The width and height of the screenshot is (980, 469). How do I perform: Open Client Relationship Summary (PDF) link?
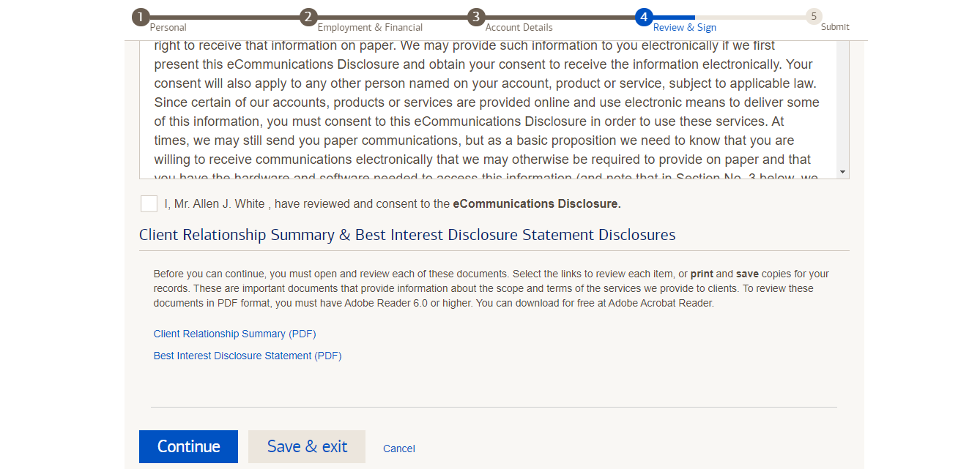pyautogui.click(x=234, y=334)
